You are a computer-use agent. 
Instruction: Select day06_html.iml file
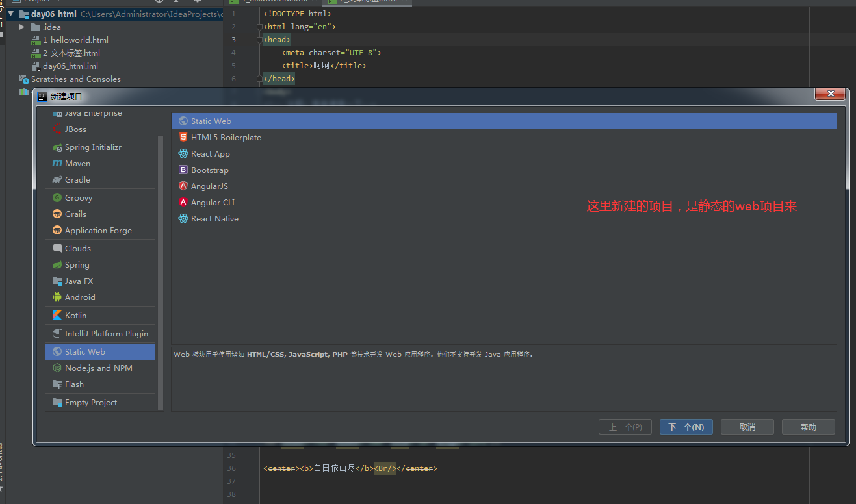(x=65, y=66)
